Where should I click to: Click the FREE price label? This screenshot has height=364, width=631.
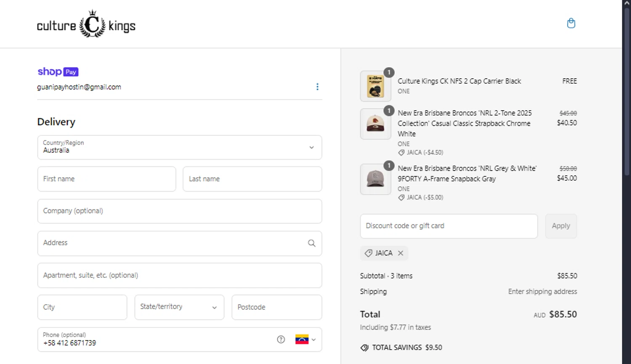click(x=570, y=81)
